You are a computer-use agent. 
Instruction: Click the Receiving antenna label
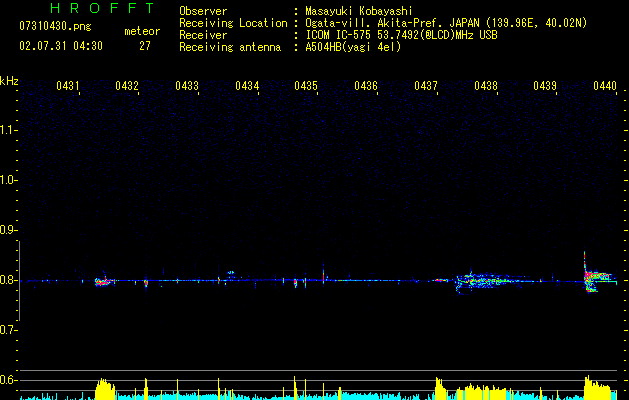[230, 47]
